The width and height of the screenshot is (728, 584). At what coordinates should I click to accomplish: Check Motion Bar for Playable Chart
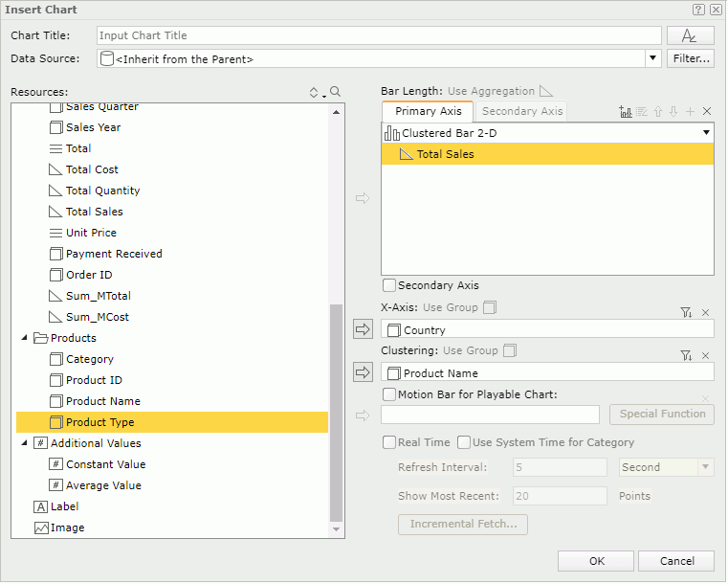(x=389, y=394)
